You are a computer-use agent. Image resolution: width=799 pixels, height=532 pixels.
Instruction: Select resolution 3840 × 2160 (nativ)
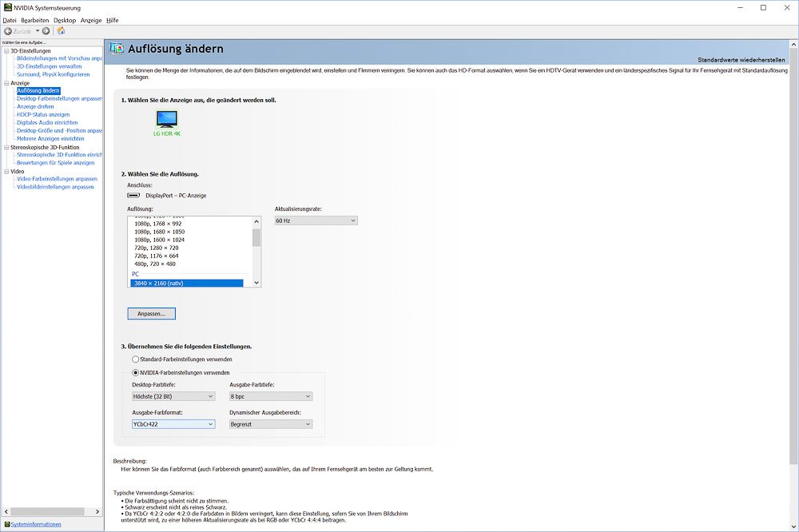(x=186, y=284)
